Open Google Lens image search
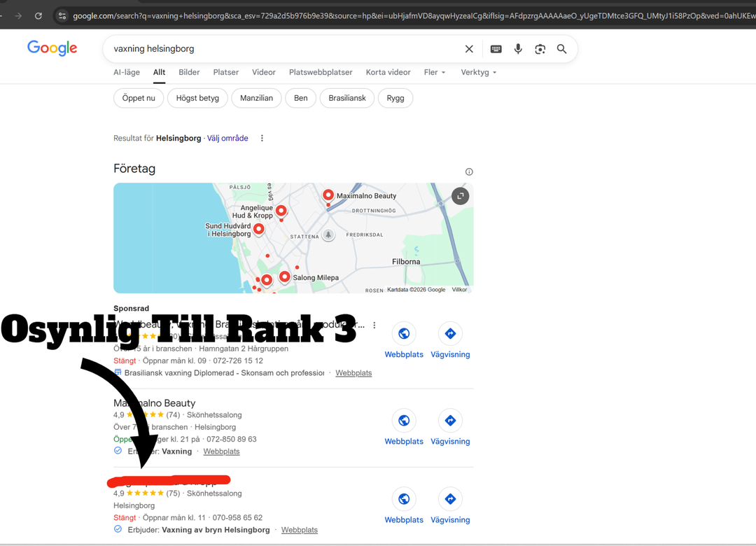 click(540, 49)
